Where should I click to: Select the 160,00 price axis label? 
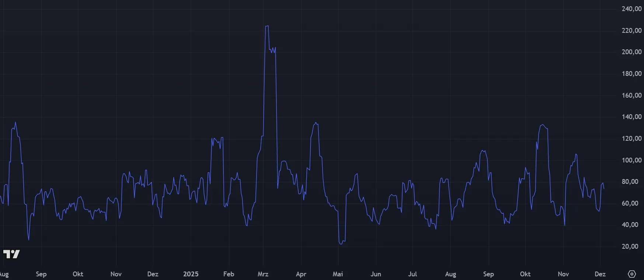pos(631,95)
